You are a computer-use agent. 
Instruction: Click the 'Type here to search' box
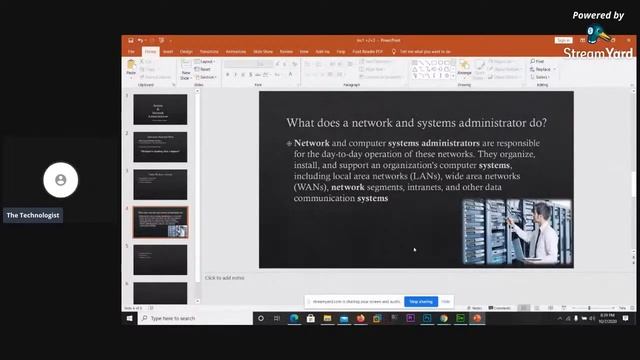(x=196, y=318)
